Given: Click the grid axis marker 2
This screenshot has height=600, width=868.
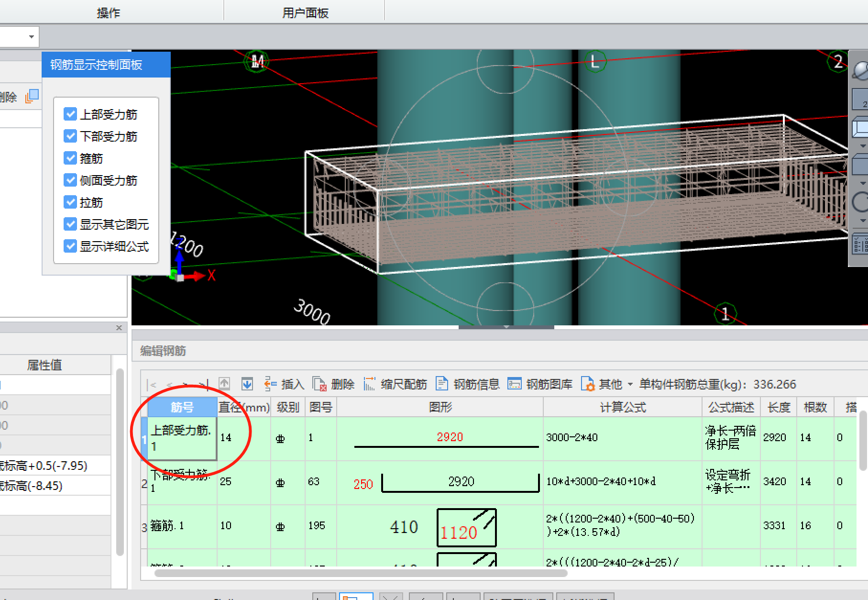Looking at the screenshot, I should coord(838,62).
